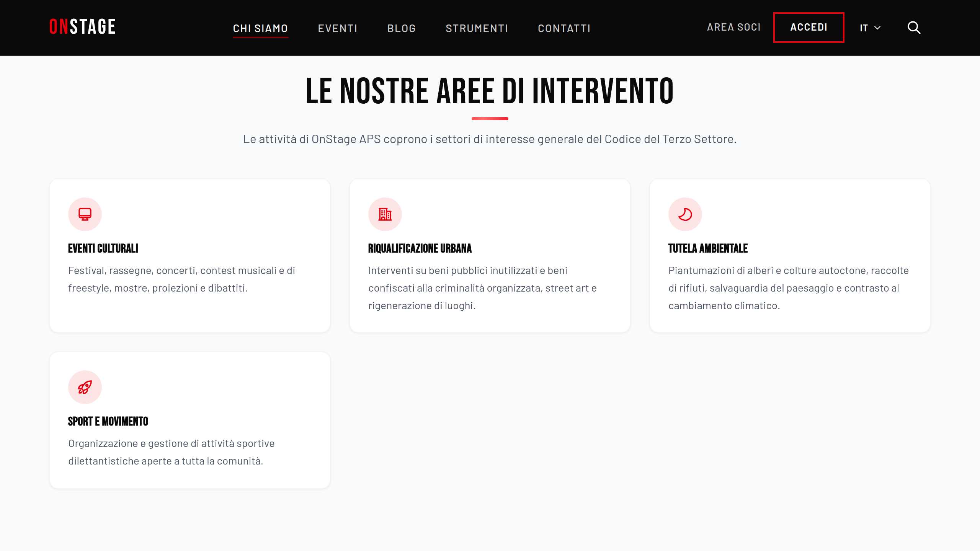
Task: Click the Riqualificazione Urbana building icon
Action: point(385,214)
